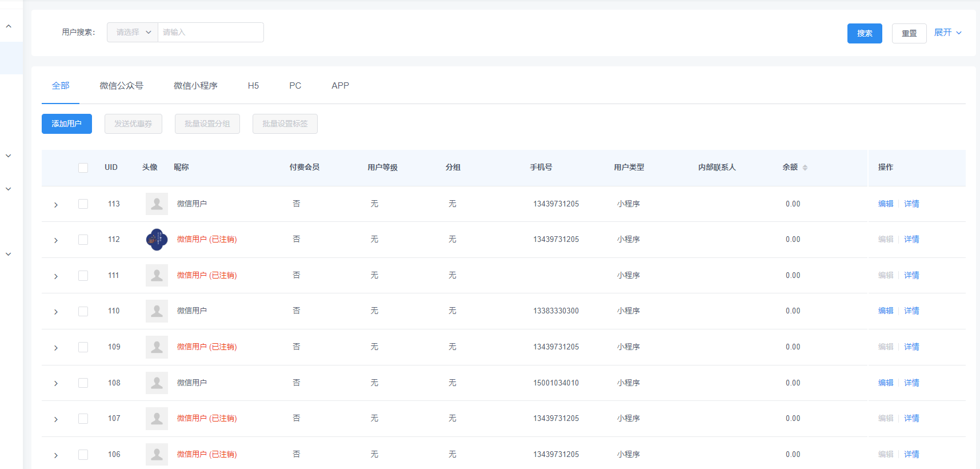Viewport: 980px width, 469px height.
Task: Check the checkbox for UID 109
Action: coord(83,347)
